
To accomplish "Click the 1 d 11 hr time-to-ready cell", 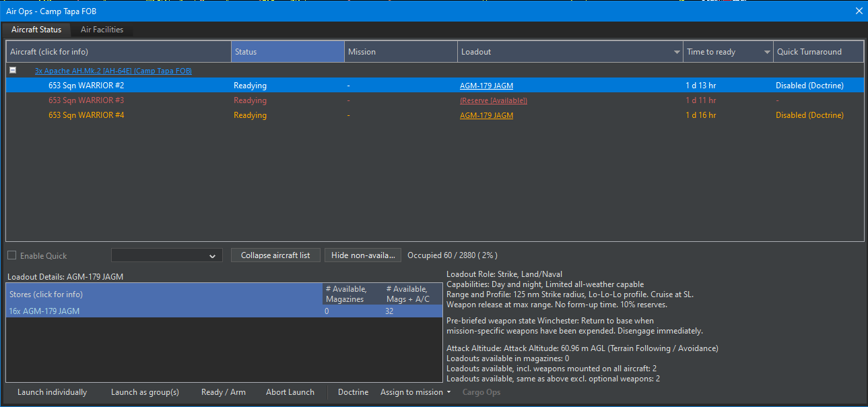I will coord(700,100).
